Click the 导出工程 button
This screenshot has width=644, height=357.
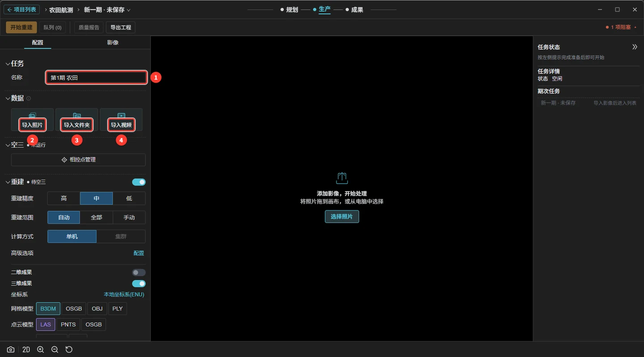(121, 27)
